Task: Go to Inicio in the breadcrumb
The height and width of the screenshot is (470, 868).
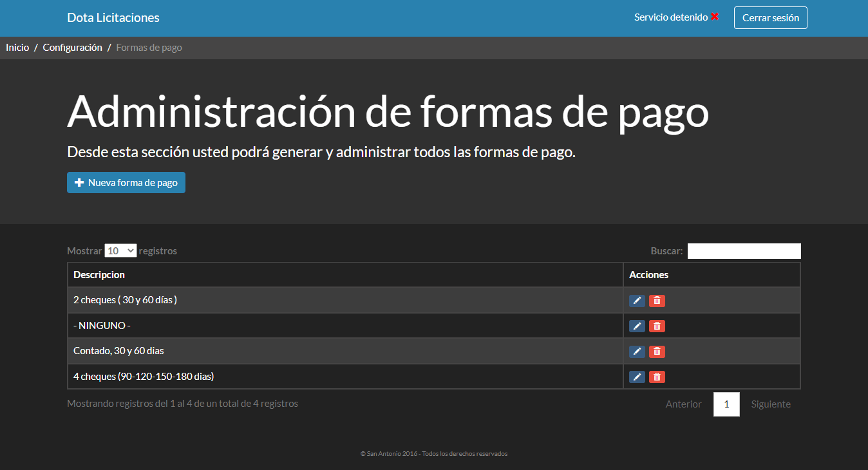Action: (x=17, y=48)
